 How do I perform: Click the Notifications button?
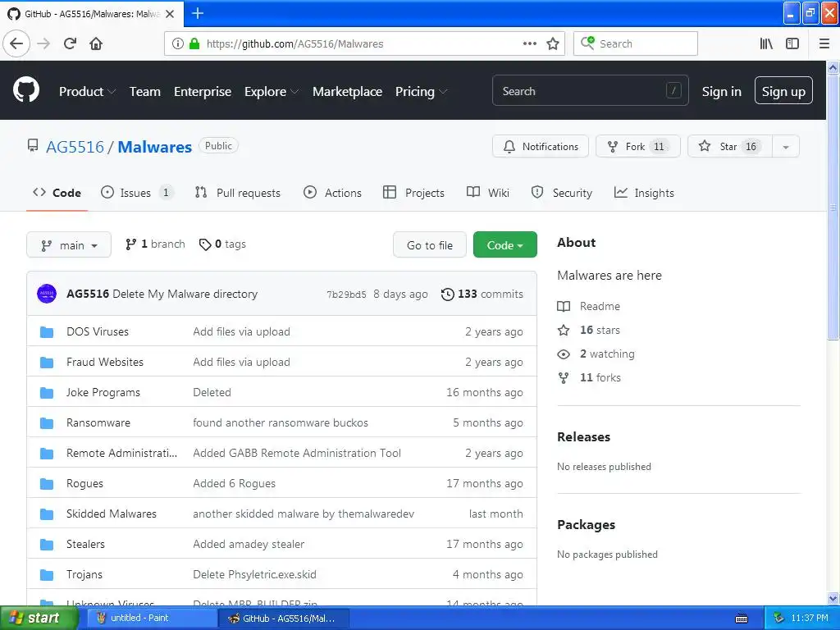click(x=540, y=147)
